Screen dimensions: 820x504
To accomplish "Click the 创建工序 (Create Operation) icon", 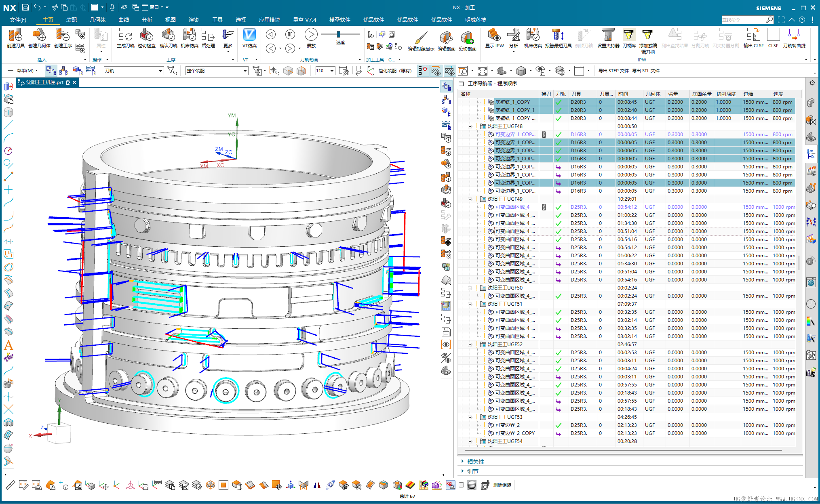I will [x=63, y=38].
